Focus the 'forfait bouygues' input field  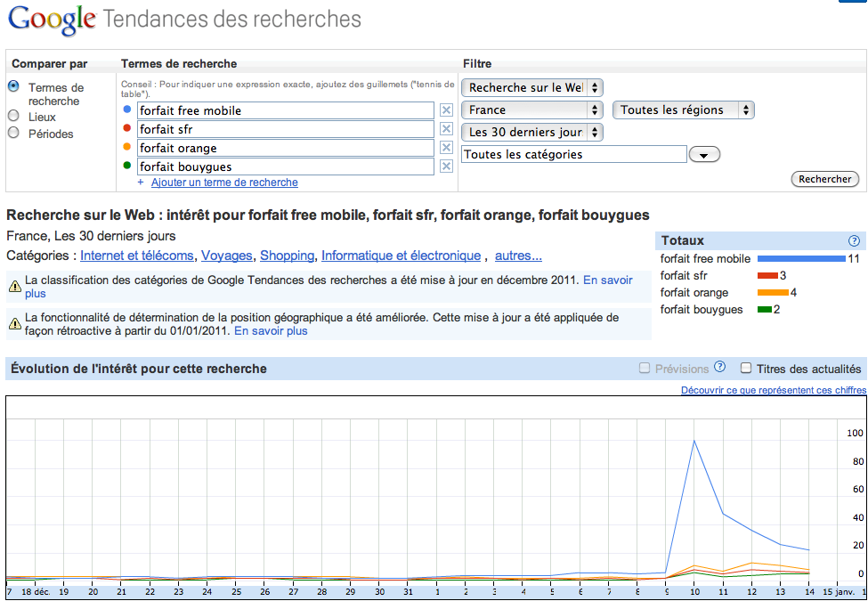pyautogui.click(x=286, y=166)
